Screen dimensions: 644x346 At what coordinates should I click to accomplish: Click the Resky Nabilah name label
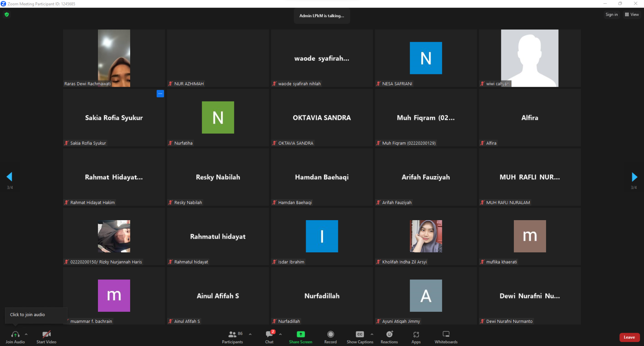tap(188, 203)
